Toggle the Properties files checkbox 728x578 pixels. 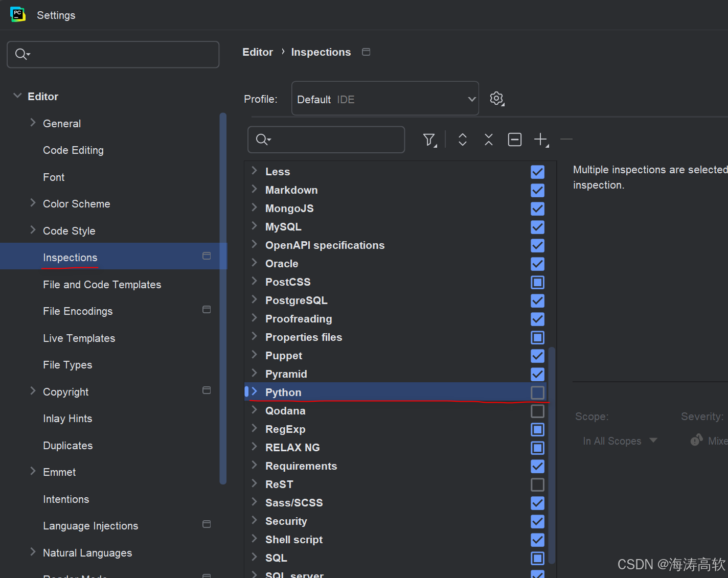(537, 337)
